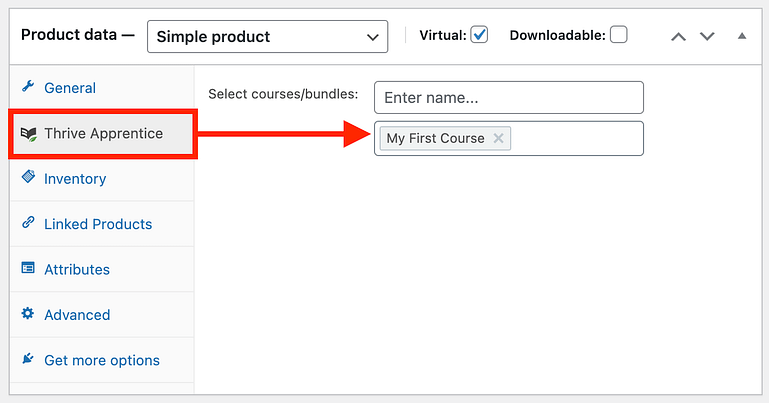Uncheck the Virtual checkbox

(479, 35)
